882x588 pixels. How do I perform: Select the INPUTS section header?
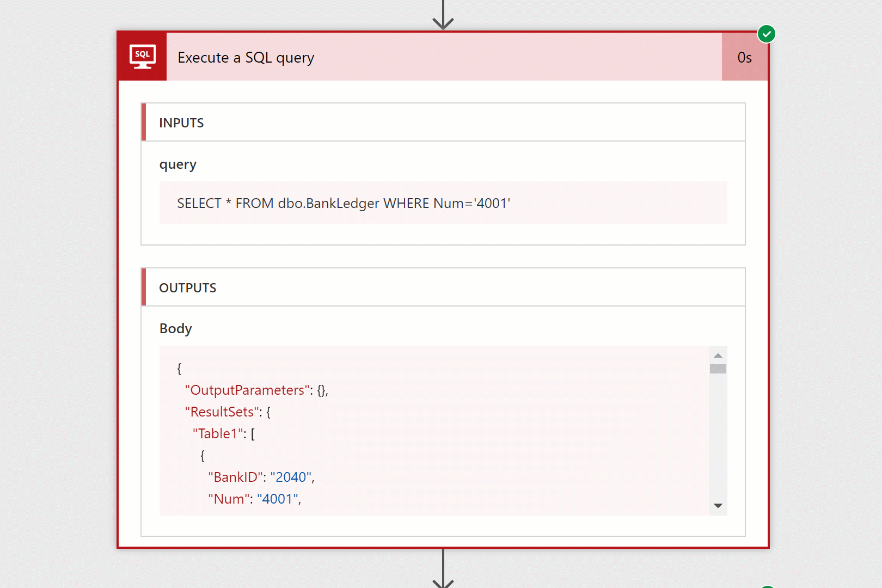tap(181, 123)
